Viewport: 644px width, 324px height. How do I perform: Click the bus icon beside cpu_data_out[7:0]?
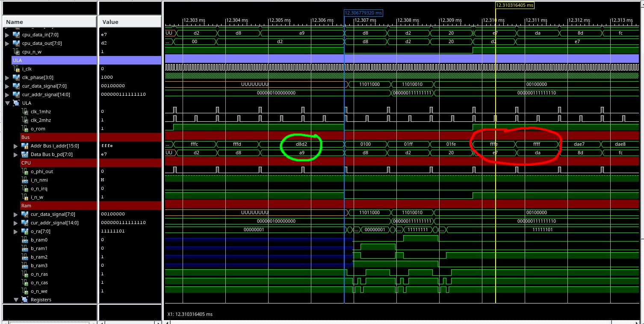click(x=16, y=43)
